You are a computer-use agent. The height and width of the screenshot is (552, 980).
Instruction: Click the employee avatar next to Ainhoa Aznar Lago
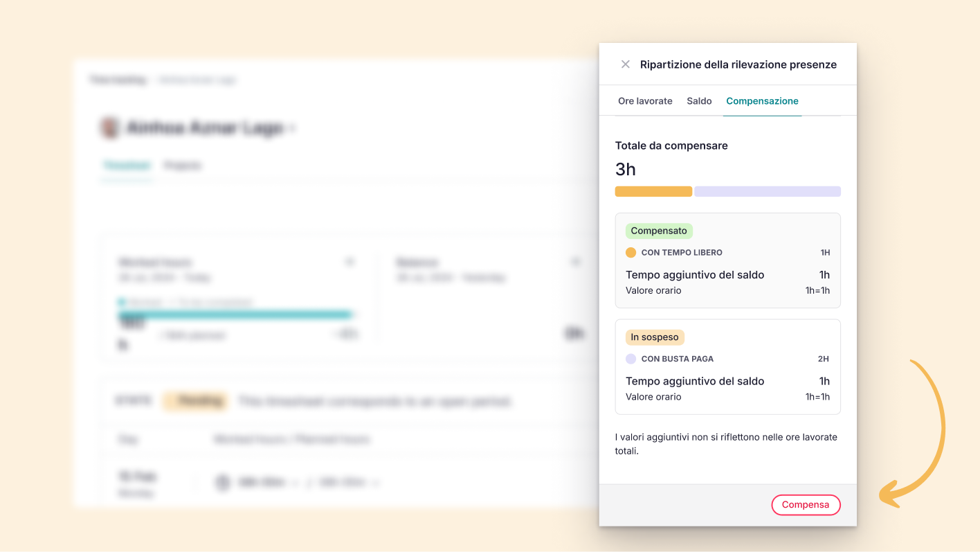(109, 127)
